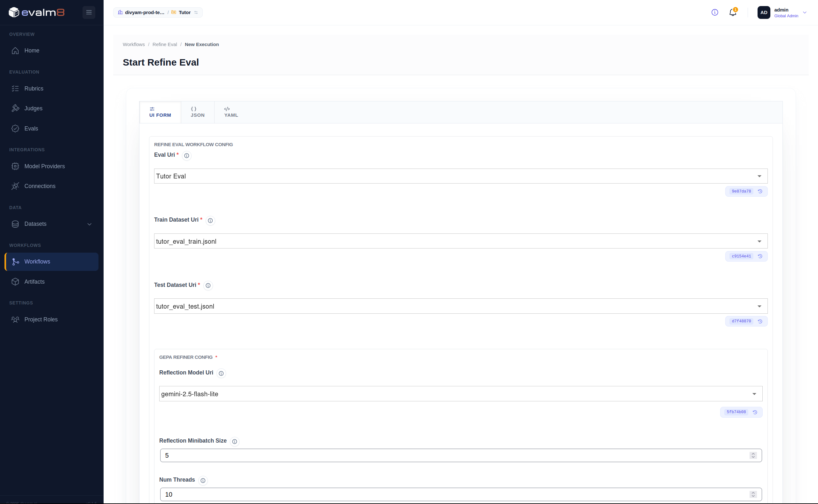The width and height of the screenshot is (818, 504).
Task: Open the Reflection Model Uri dropdown
Action: [x=461, y=394]
